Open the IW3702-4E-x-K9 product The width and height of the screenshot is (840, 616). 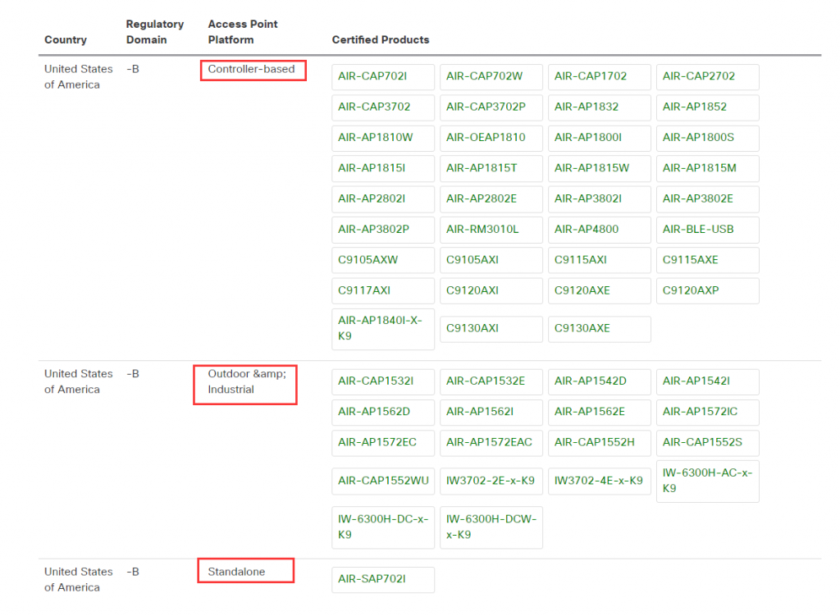pos(598,481)
